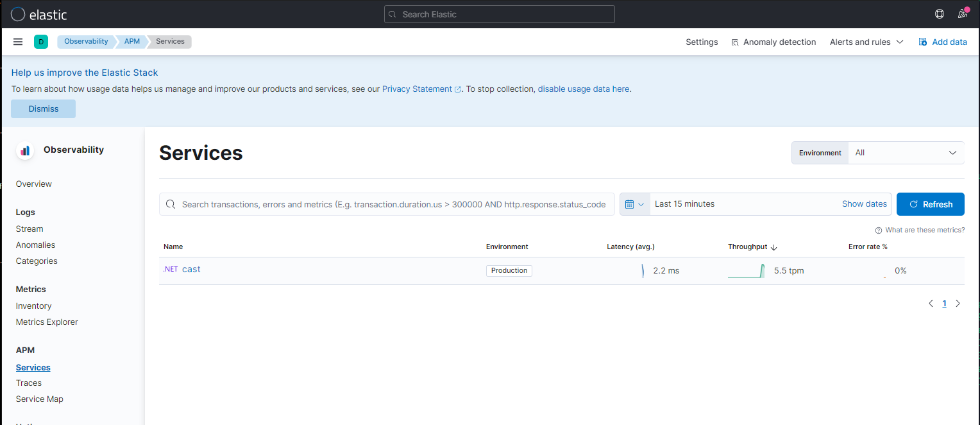980x425 pixels.
Task: Click the Production environment badge
Action: [x=509, y=271]
